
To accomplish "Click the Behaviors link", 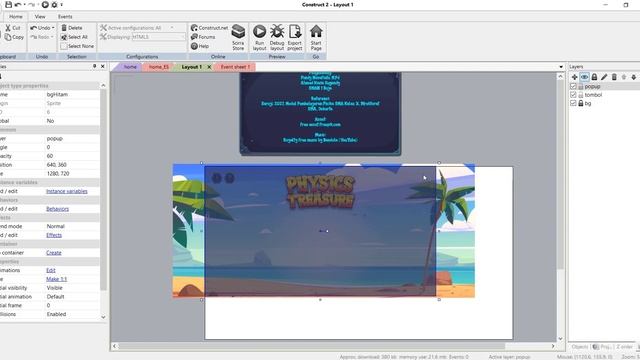I will pos(57,209).
